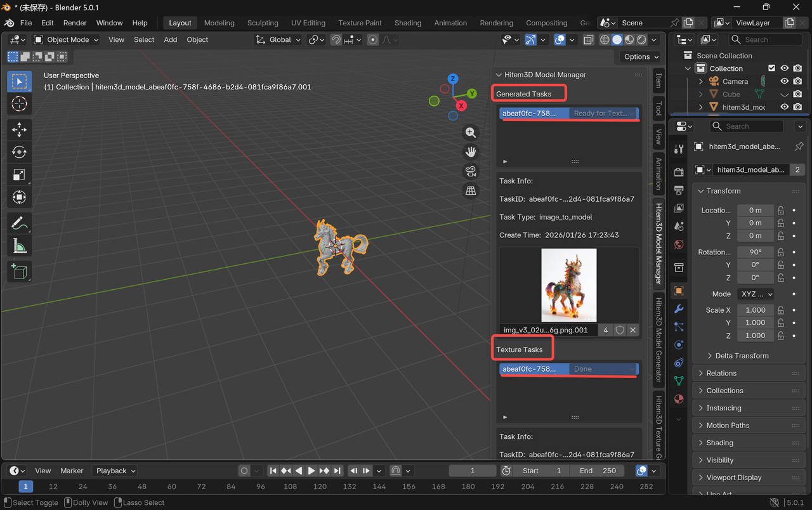Open the Object Mode dropdown
The height and width of the screenshot is (510, 812).
(67, 39)
